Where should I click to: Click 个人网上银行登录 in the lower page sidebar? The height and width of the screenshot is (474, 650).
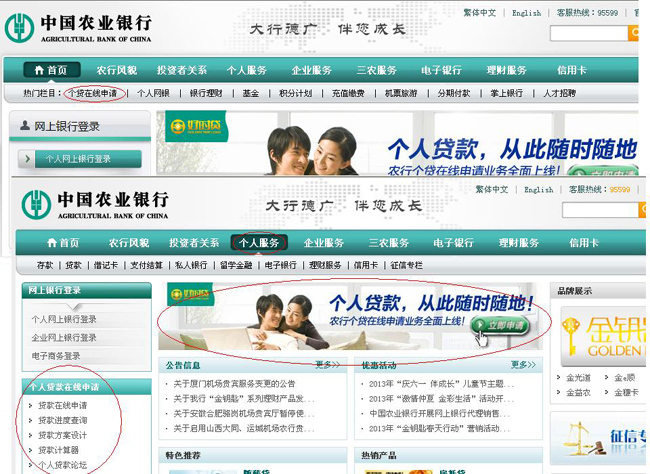[x=64, y=319]
